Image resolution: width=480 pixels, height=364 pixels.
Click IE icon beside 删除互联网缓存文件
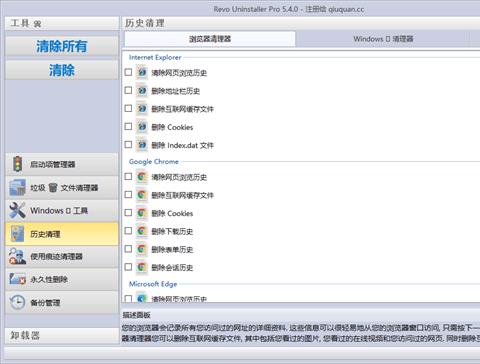[142, 109]
